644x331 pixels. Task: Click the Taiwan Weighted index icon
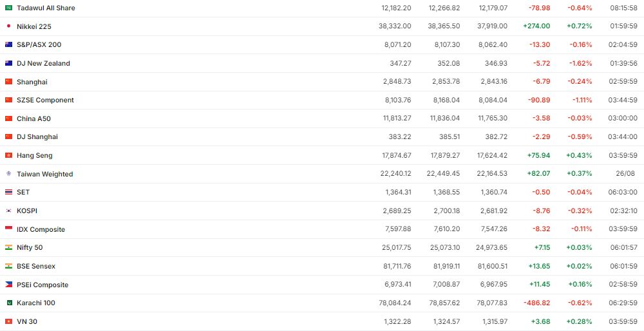coord(8,174)
